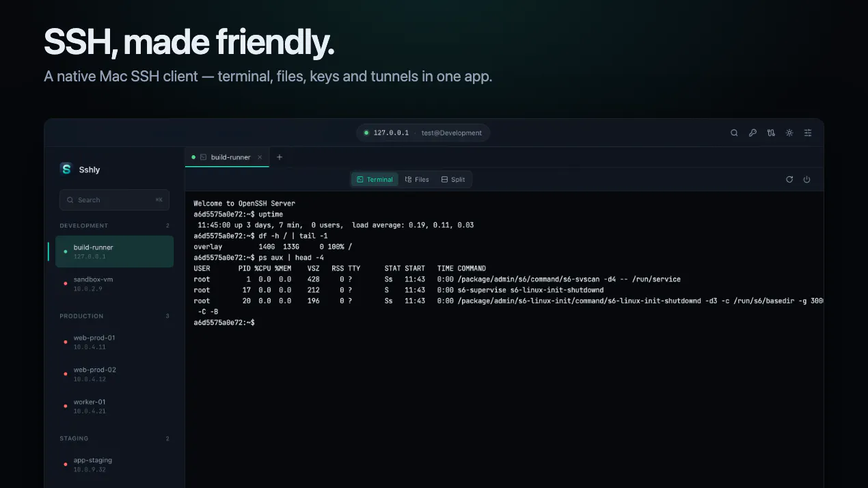Open the SSH keys manager icon

point(752,133)
